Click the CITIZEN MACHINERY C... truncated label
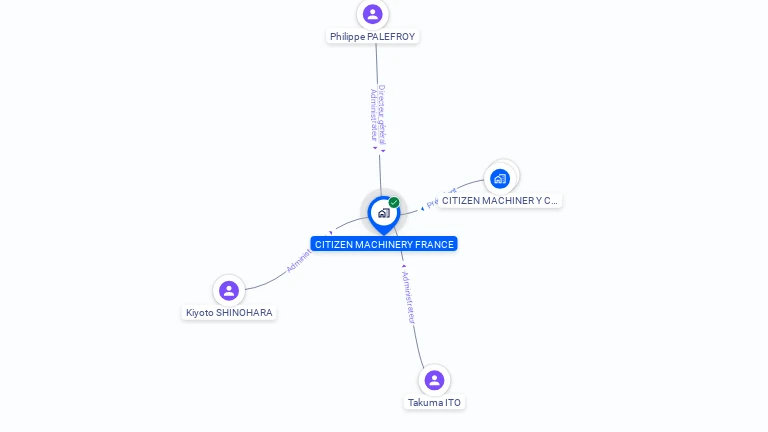This screenshot has width=768, height=432. click(500, 201)
